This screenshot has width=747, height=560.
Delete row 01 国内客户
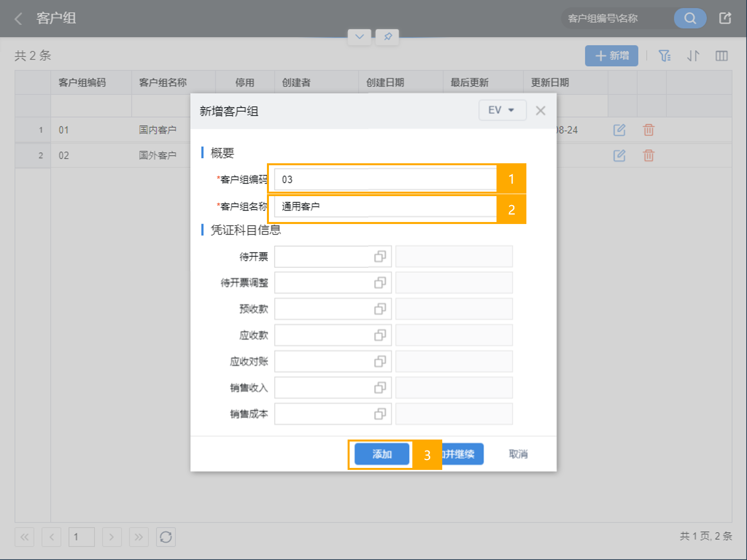coord(648,130)
